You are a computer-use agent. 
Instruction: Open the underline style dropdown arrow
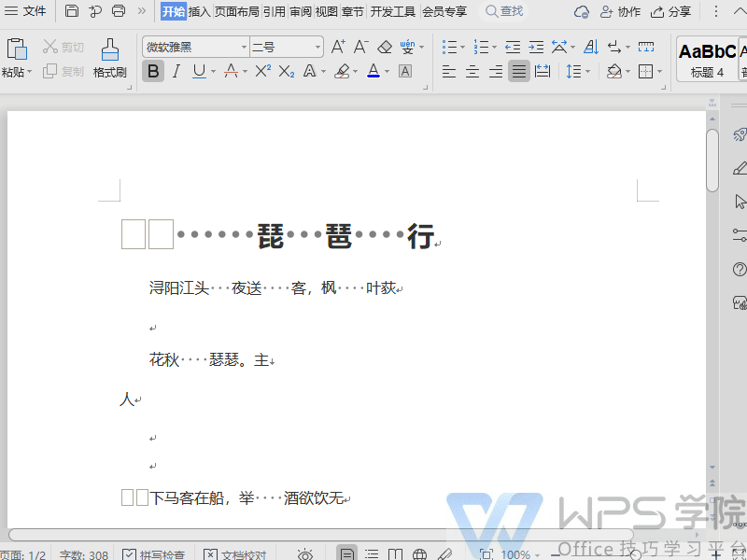click(x=213, y=72)
